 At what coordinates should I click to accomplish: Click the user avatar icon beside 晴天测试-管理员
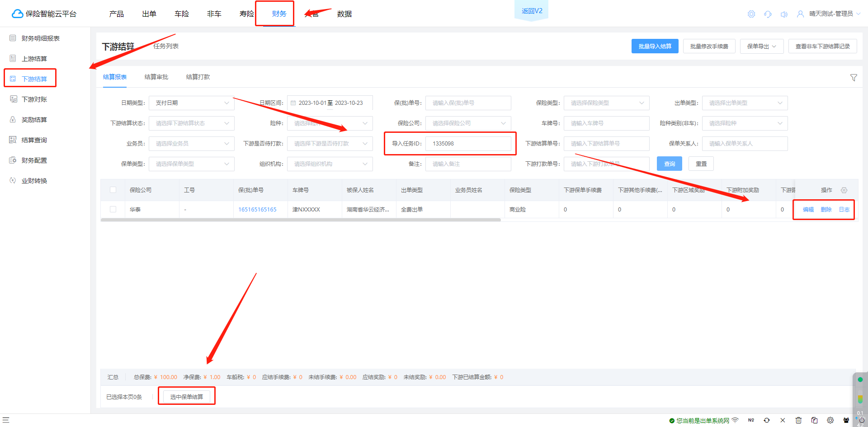800,14
